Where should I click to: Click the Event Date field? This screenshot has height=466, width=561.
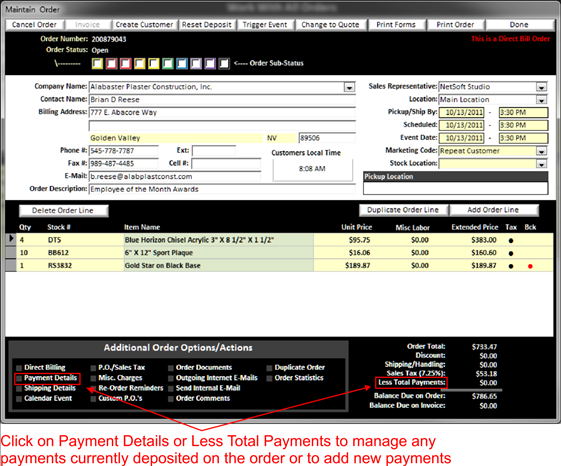(462, 138)
